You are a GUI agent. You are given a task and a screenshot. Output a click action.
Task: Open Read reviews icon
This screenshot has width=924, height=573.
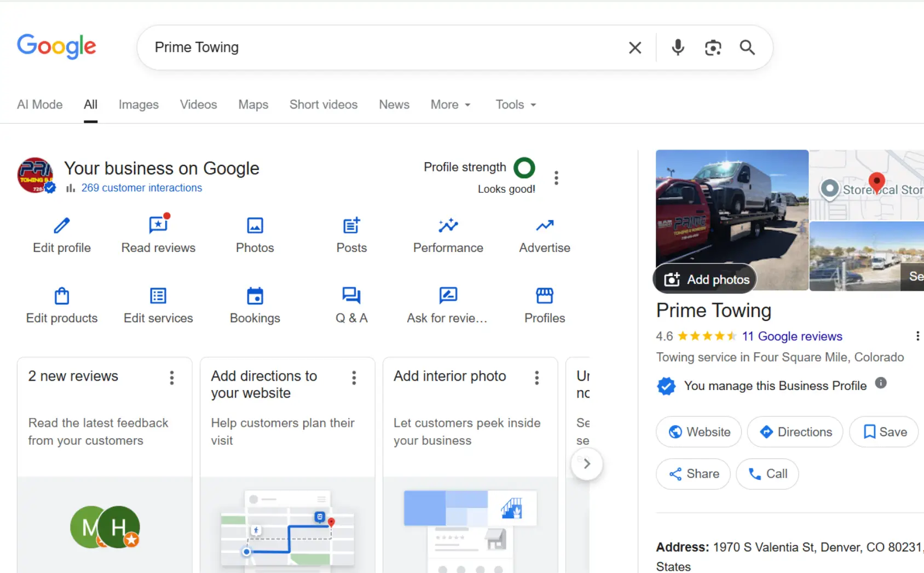pos(158,225)
